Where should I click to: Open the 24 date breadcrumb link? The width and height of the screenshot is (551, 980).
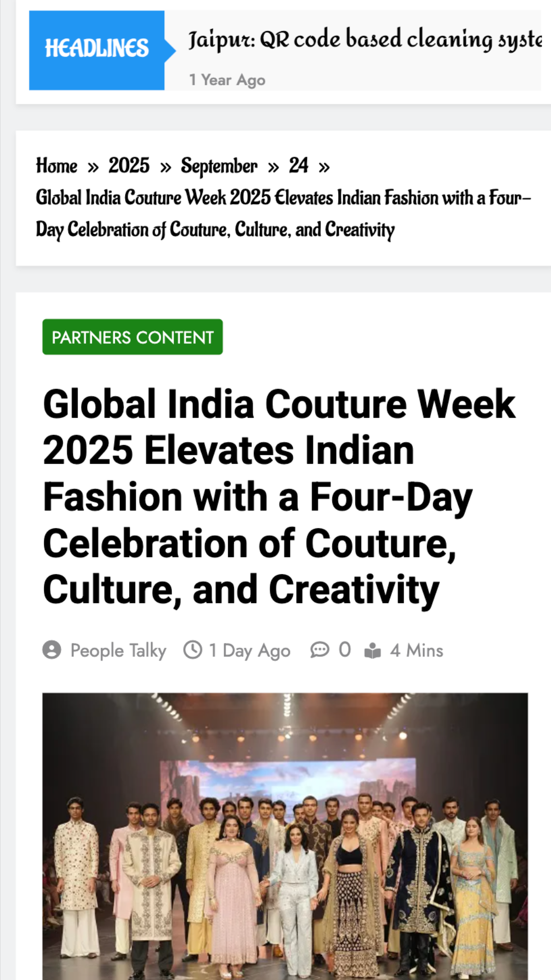[x=299, y=166]
